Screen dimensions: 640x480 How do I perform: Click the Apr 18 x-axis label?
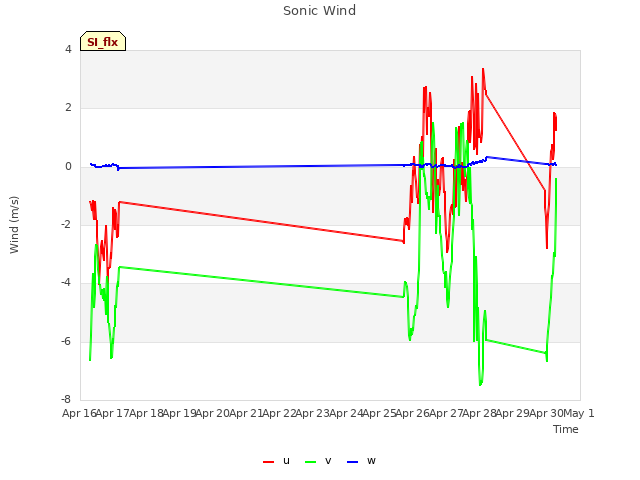click(x=146, y=413)
